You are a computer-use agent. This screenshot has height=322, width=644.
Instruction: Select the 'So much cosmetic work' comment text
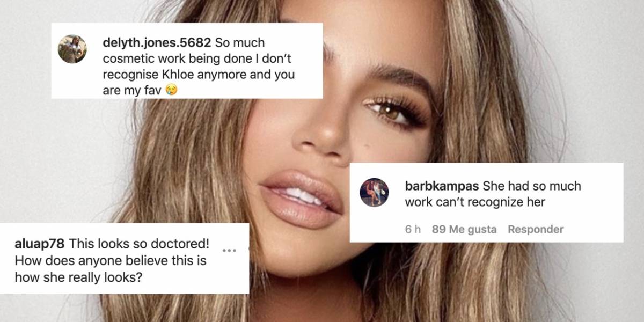tap(199, 66)
